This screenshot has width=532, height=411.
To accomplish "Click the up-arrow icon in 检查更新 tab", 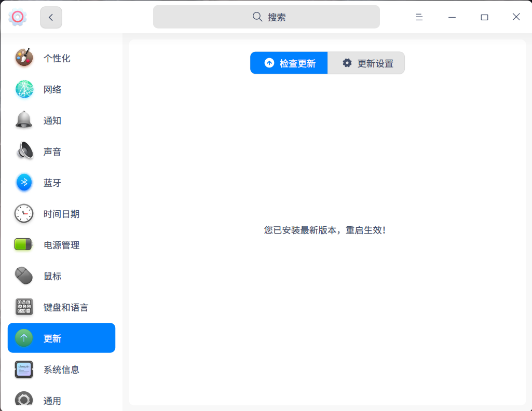I will pos(269,63).
